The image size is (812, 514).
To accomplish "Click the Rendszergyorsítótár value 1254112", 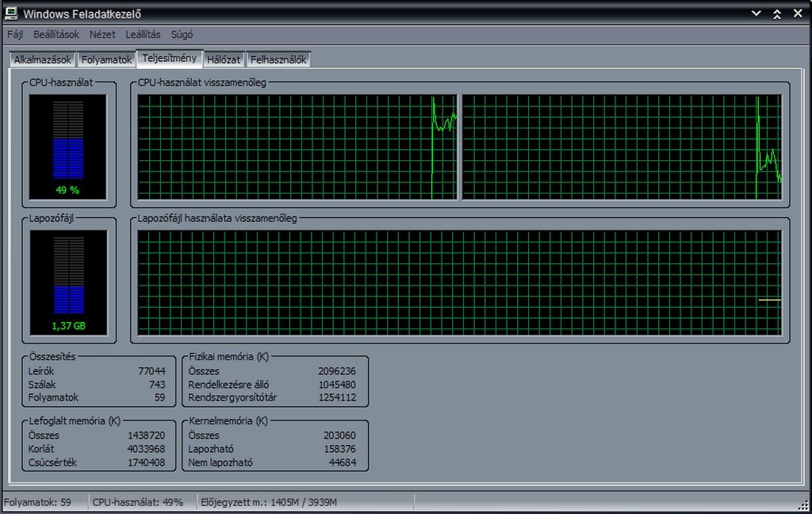I will pos(336,397).
